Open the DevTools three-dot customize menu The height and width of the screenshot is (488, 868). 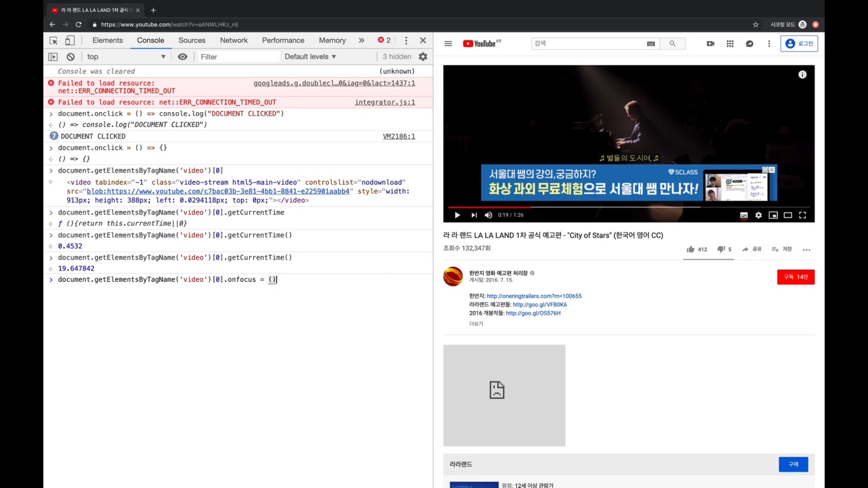[406, 40]
